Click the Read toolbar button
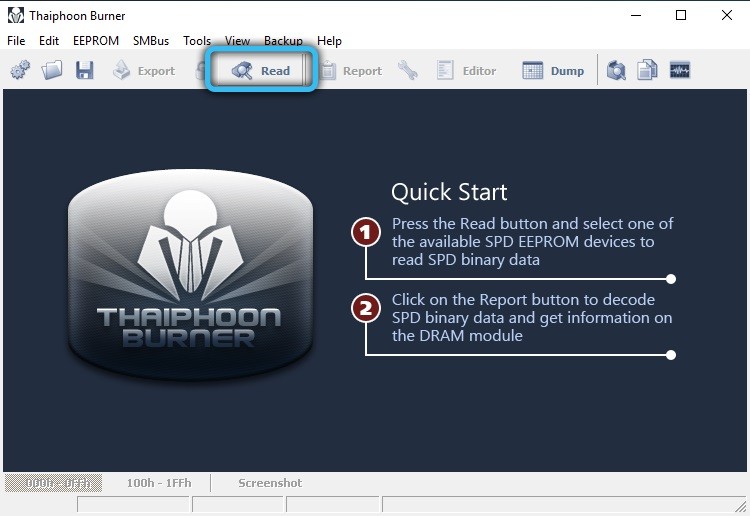 pyautogui.click(x=261, y=71)
